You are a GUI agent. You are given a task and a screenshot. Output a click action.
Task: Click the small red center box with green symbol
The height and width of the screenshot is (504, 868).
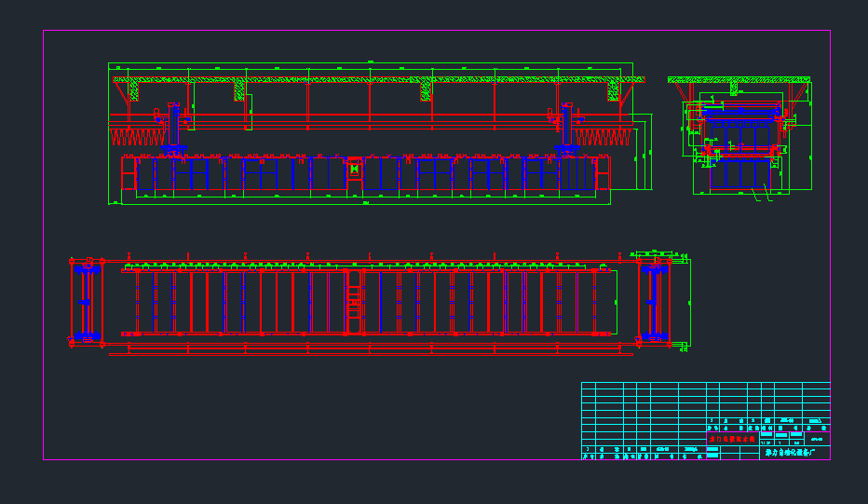(x=354, y=169)
